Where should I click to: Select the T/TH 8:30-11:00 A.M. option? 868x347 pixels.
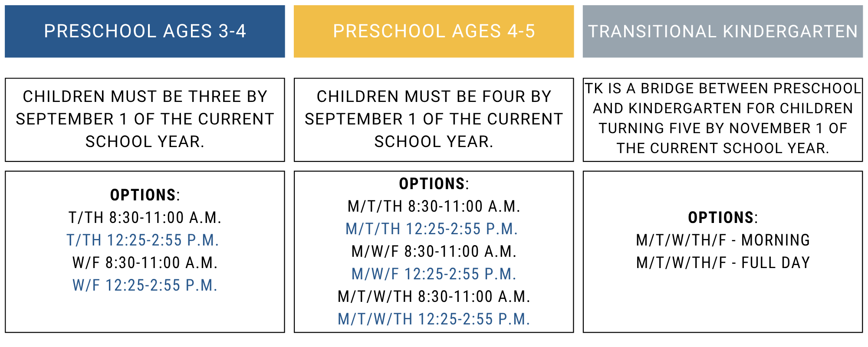(145, 218)
